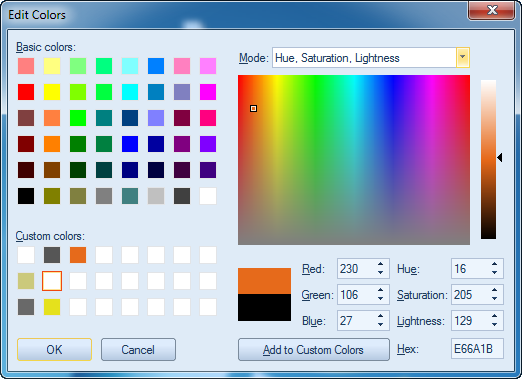The height and width of the screenshot is (379, 522).
Task: Select the olive basic color swatch
Action: coord(52,196)
